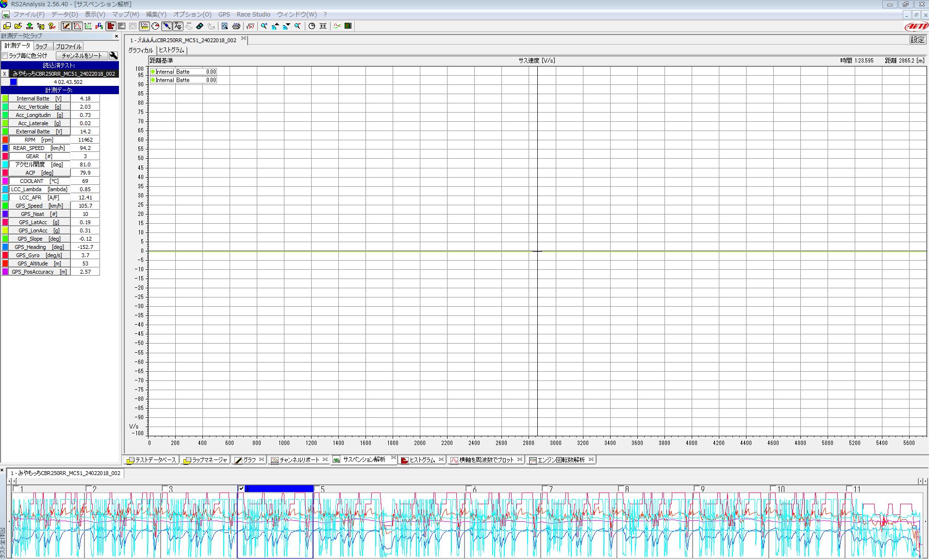Image resolution: width=929 pixels, height=560 pixels.
Task: Click the cursor text tool toolbar icon
Action: pos(178,26)
